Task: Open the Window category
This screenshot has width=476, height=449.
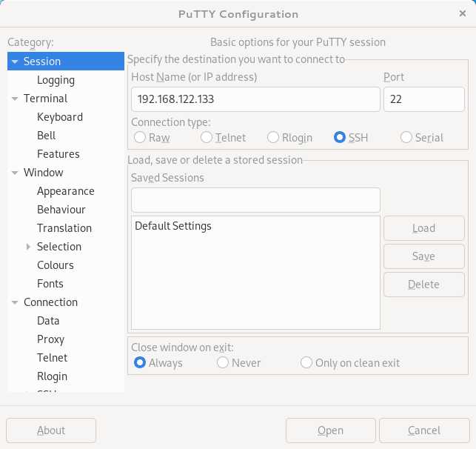Action: point(66,173)
